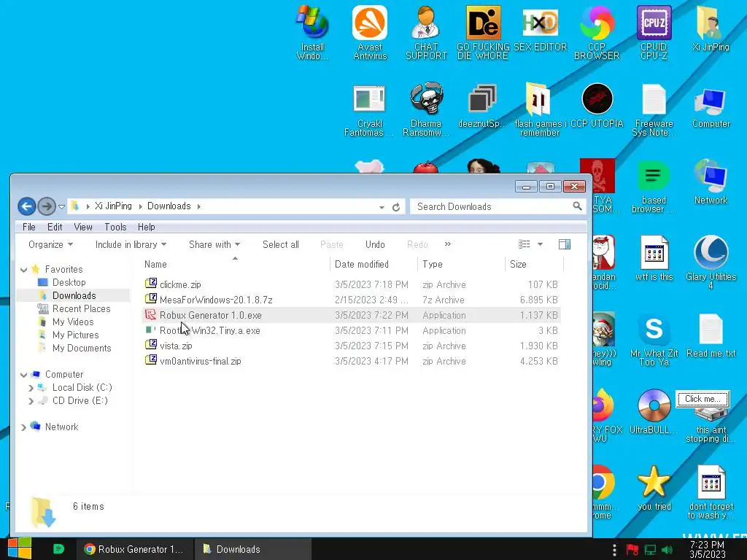Viewport: 747px width, 560px height.
Task: Open the recent locations dropdown arrow
Action: click(61, 206)
